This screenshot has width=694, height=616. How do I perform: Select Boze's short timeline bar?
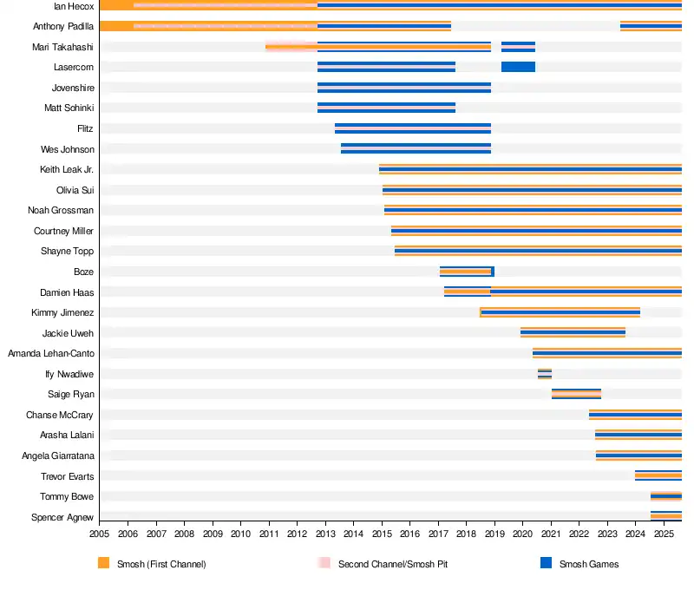tap(466, 272)
